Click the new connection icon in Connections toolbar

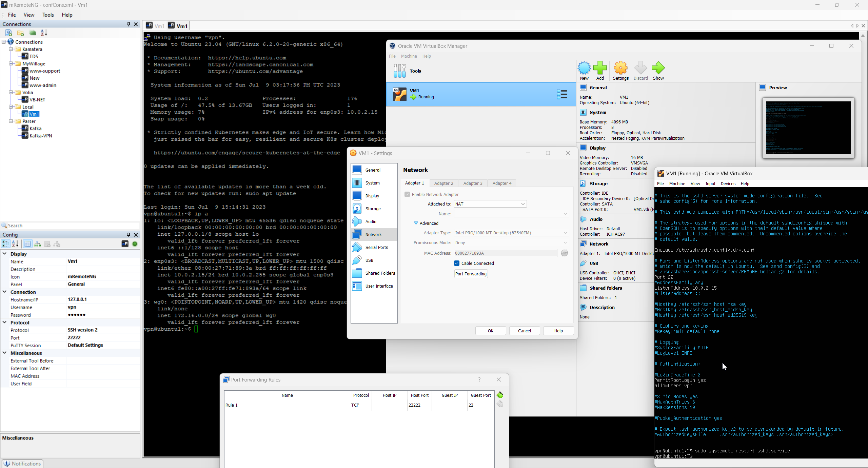point(9,33)
